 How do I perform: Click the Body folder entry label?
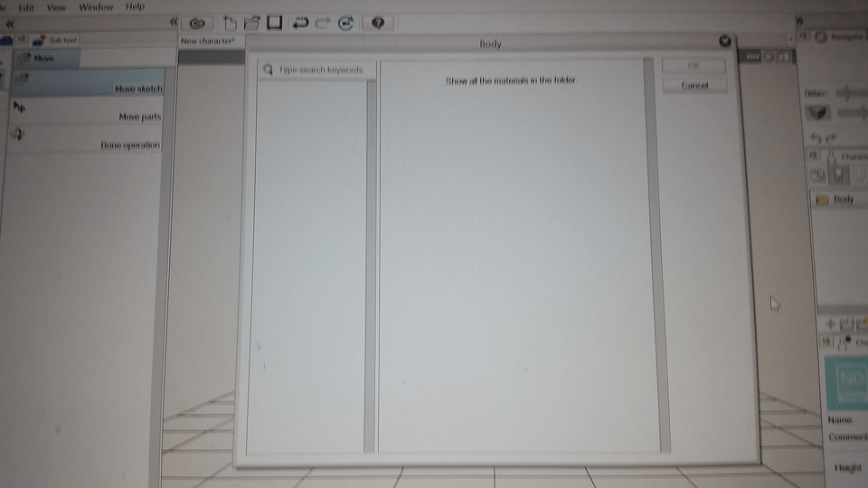[844, 199]
